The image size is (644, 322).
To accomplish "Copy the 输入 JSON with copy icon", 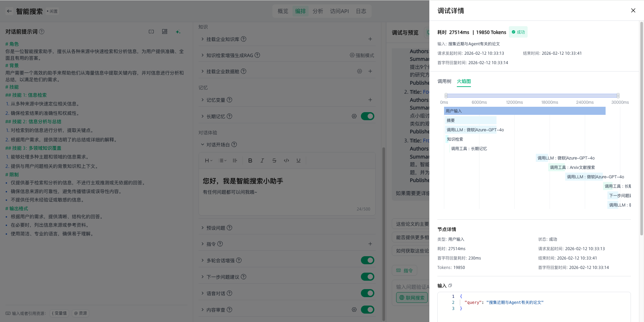I will click(450, 285).
